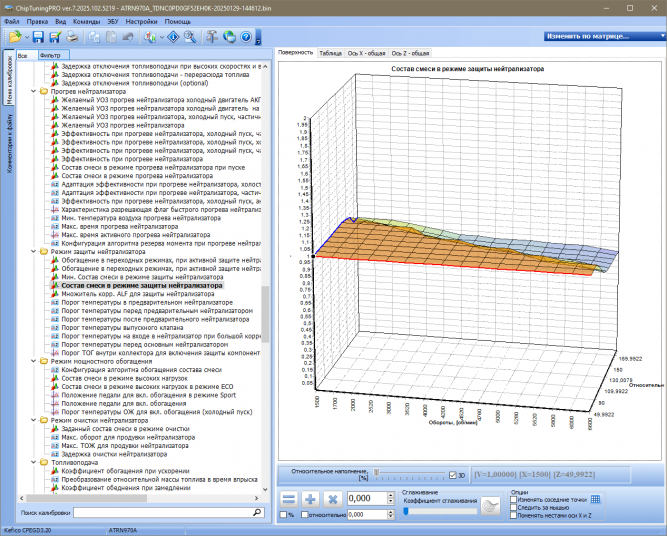Open the dropdown arrow next to compare icon
The height and width of the screenshot is (536, 667).
pyautogui.click(x=162, y=37)
